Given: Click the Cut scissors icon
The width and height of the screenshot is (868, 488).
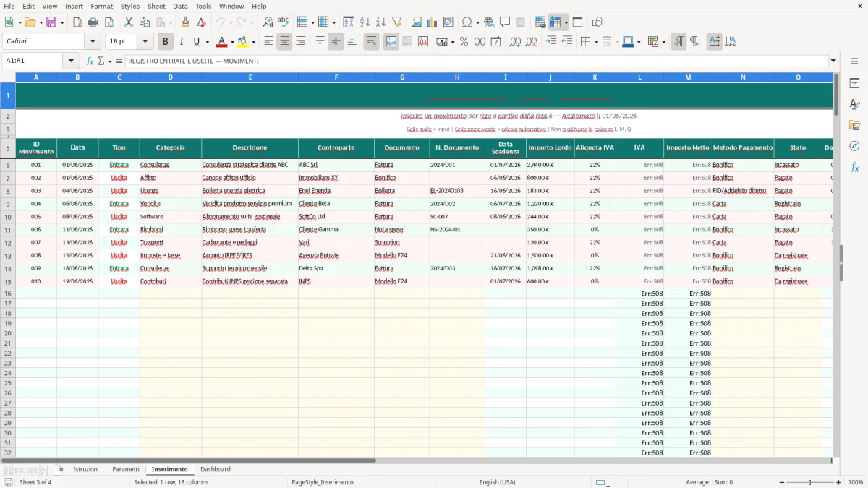Looking at the screenshot, I should tap(128, 22).
